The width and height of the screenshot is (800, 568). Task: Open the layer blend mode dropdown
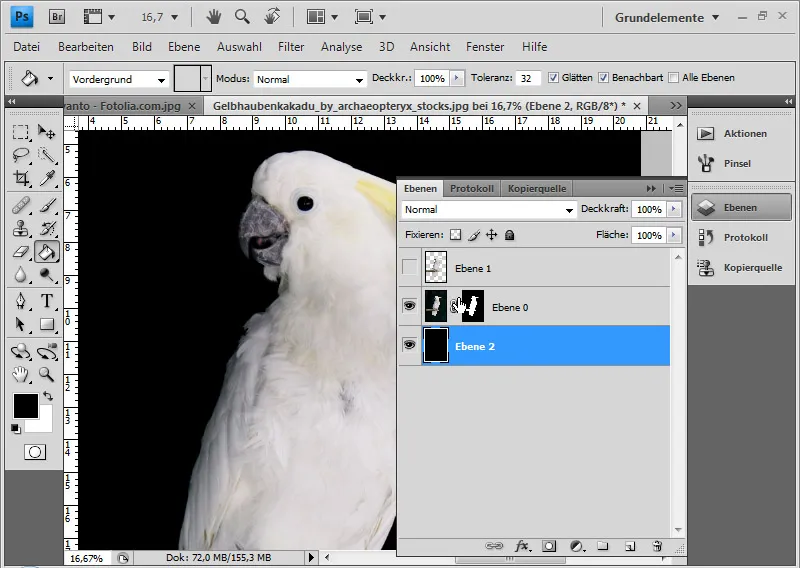coord(488,210)
